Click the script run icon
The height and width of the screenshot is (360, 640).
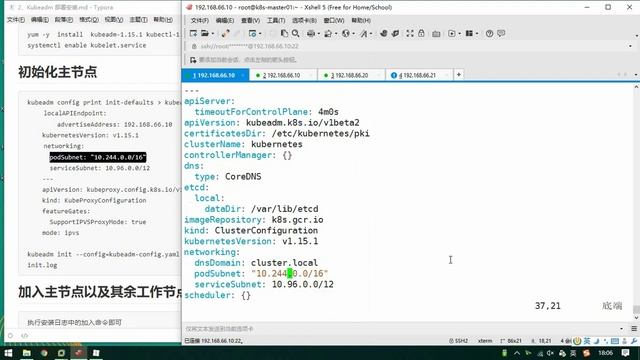pyautogui.click(x=451, y=33)
